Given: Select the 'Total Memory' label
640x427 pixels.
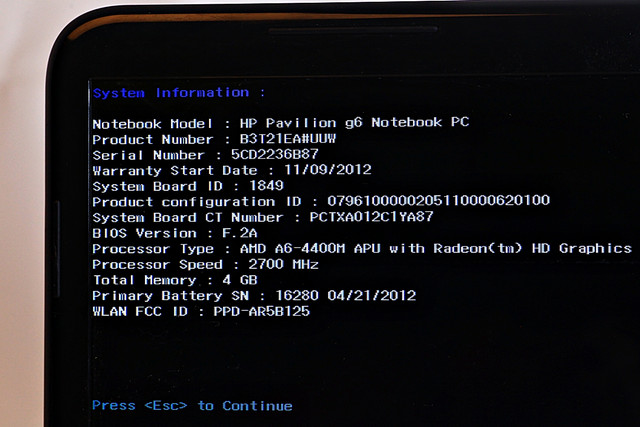Looking at the screenshot, I should (x=144, y=280).
